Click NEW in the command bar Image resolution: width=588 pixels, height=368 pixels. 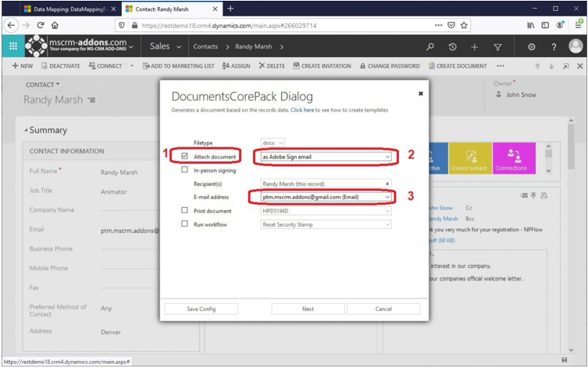[23, 66]
